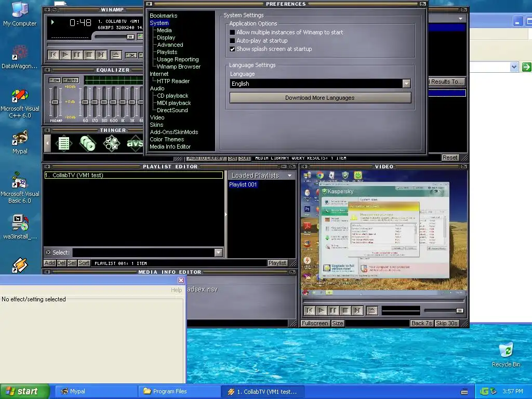Screen dimensions: 532x399
Task: Pause playback in Winamp main window
Action: coord(77,55)
